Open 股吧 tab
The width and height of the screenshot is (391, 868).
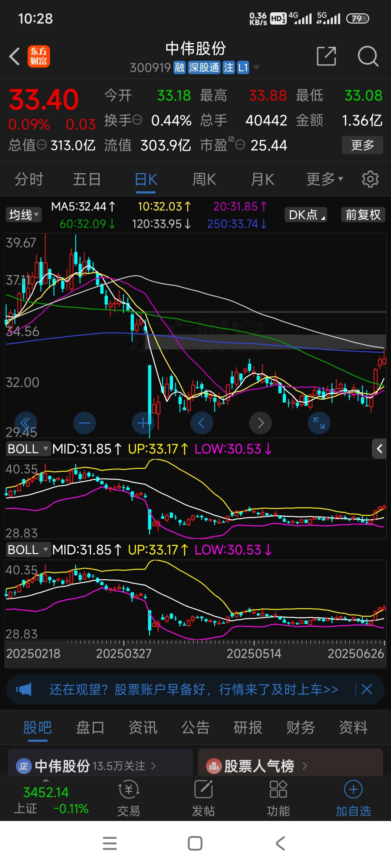38,727
